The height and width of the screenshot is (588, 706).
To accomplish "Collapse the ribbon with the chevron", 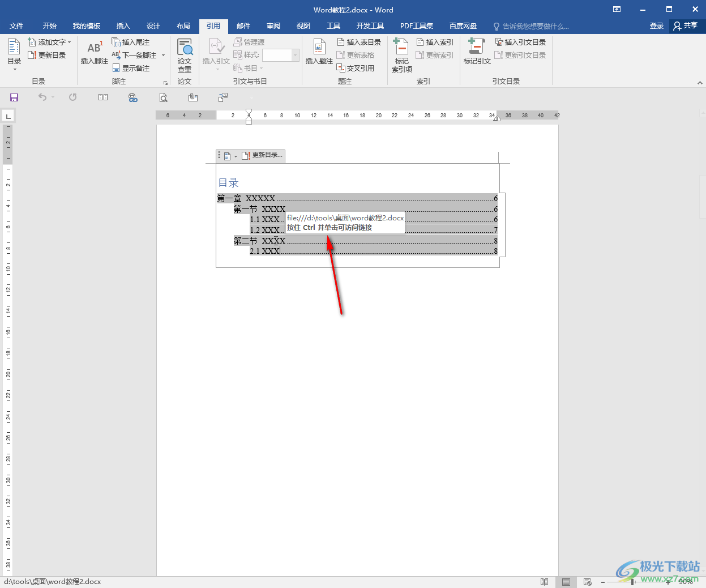I will coord(700,83).
